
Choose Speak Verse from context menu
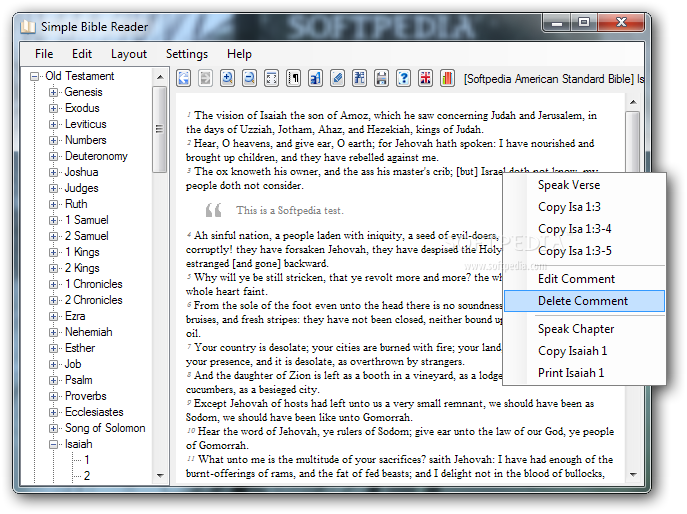click(x=584, y=185)
